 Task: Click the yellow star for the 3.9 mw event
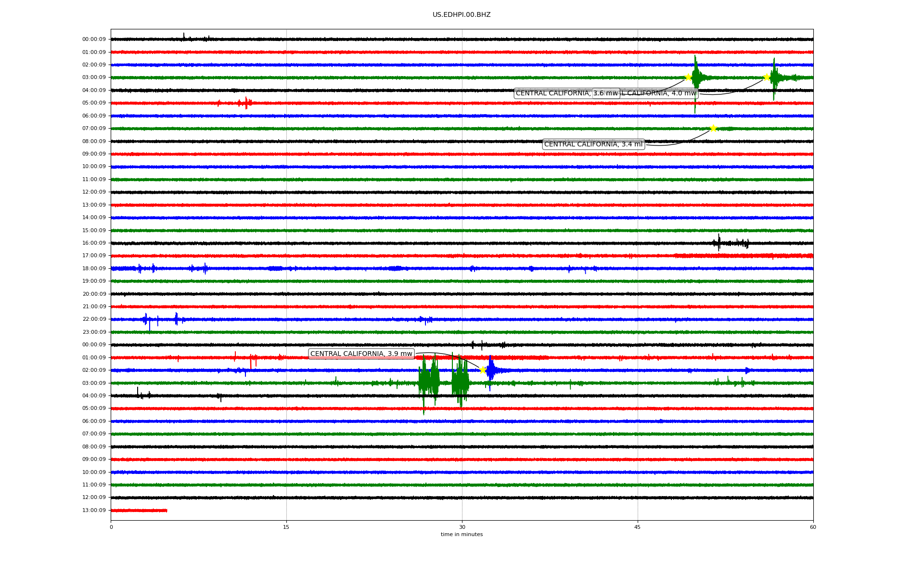point(483,370)
